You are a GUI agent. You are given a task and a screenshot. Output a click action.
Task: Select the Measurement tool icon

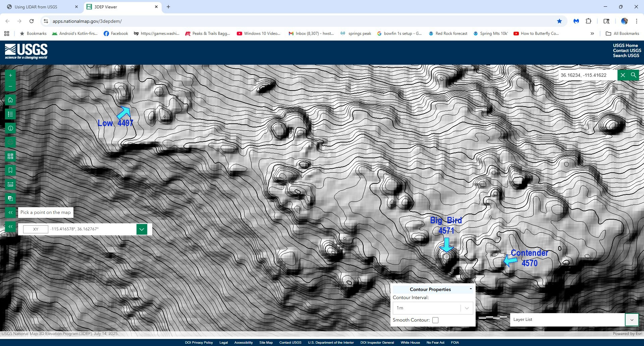coord(10,184)
